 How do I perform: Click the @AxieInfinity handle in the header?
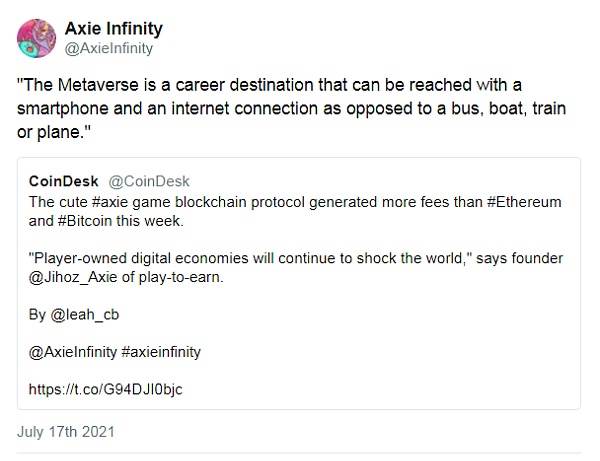(x=109, y=49)
